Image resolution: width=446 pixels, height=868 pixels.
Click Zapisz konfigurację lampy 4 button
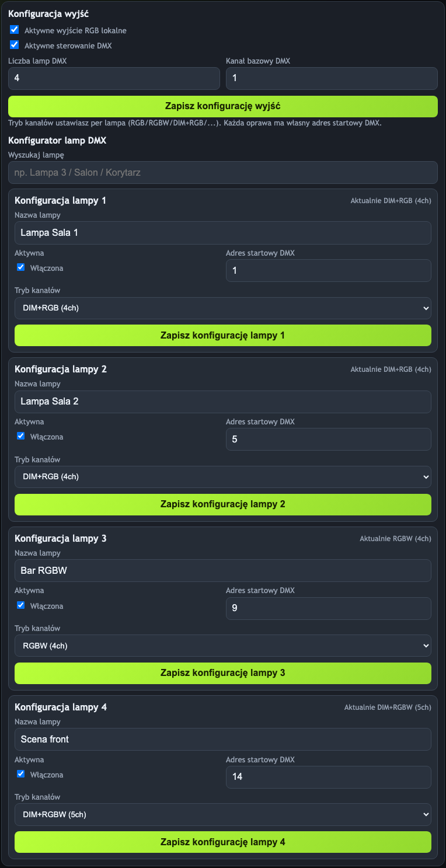[223, 842]
